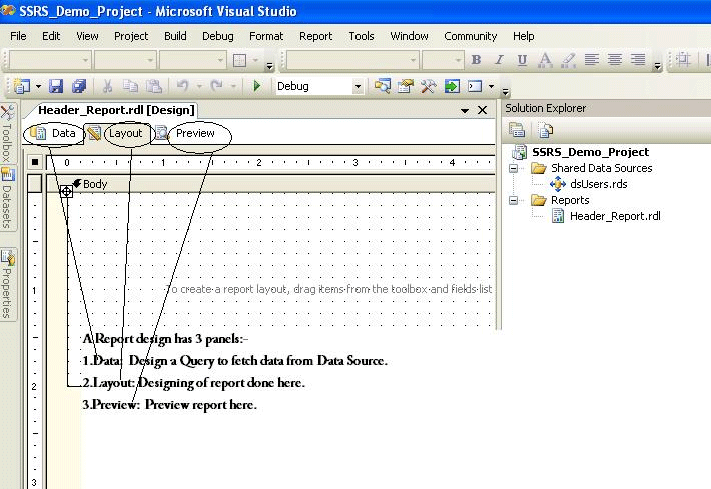Click green arrow window toolbar icon
Viewport: 711px width, 489px height.
pos(452,86)
